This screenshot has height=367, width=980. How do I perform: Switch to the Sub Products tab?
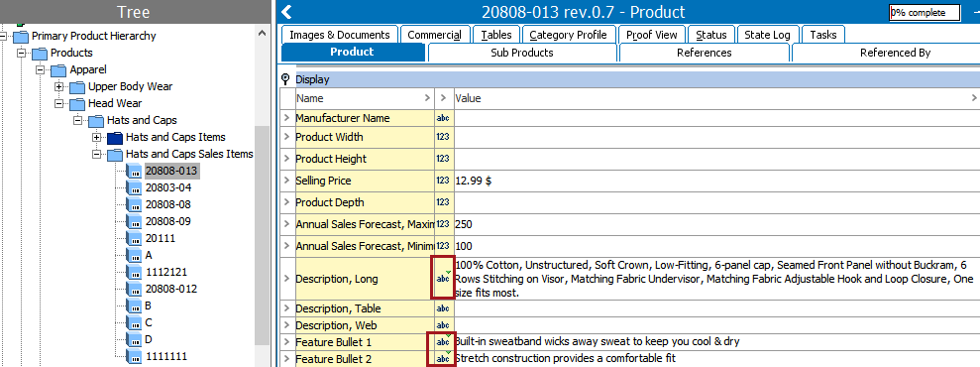(522, 53)
